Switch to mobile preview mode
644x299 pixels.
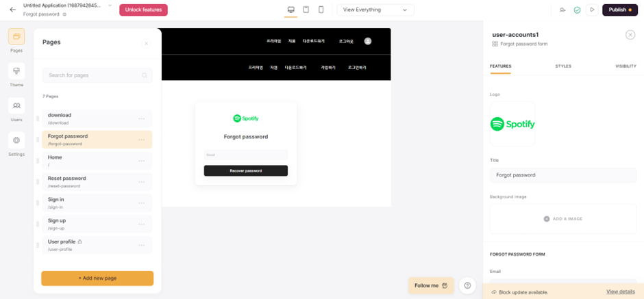(321, 10)
